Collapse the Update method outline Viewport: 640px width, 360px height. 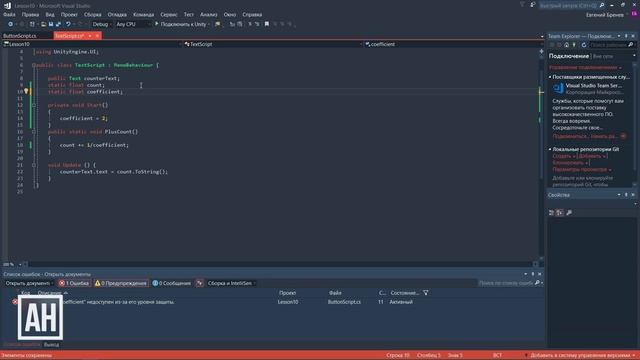(34, 165)
